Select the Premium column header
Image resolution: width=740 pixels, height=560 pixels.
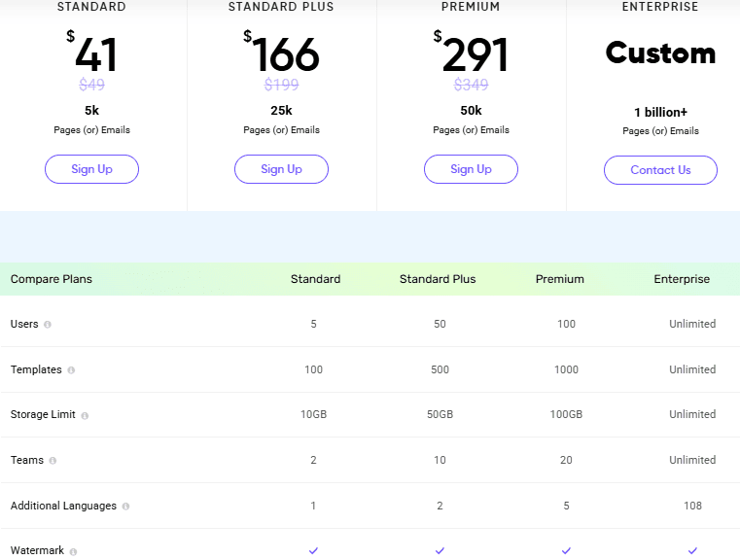pos(559,279)
